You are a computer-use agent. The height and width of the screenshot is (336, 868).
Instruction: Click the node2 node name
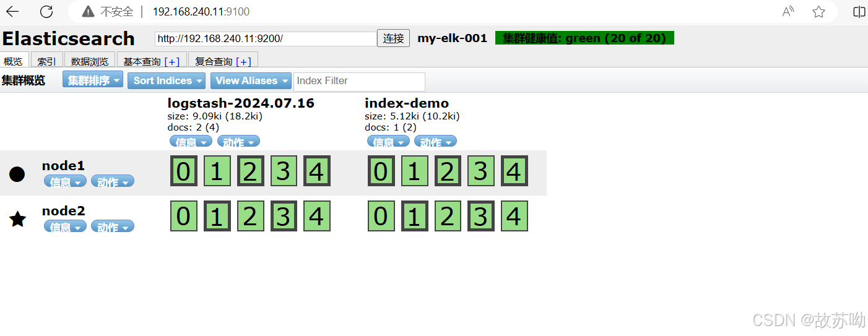(x=63, y=211)
